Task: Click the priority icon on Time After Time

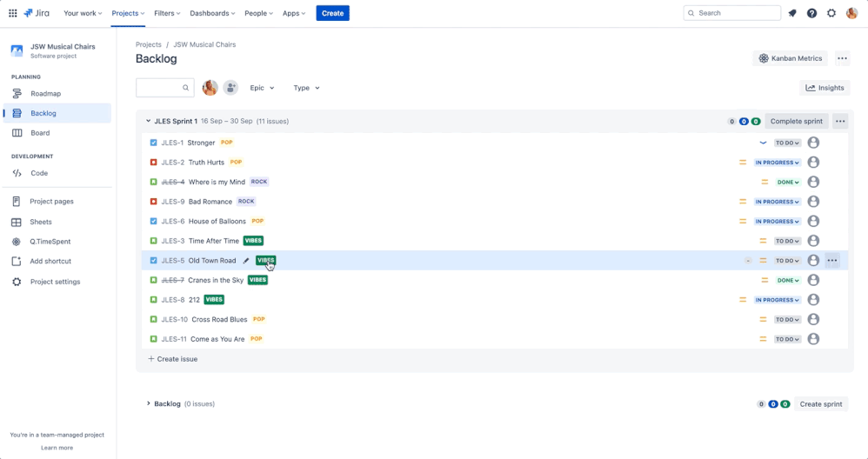Action: [x=763, y=241]
